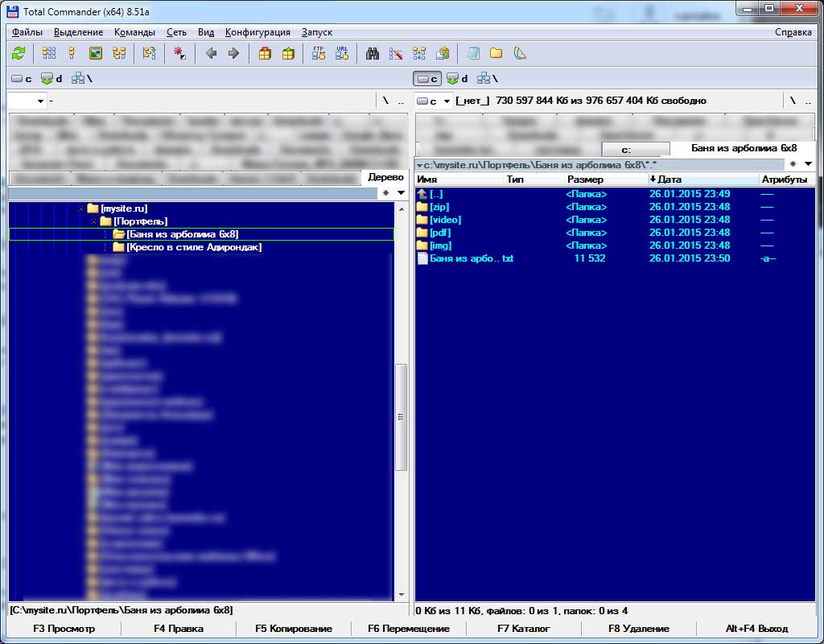The image size is (824, 644).
Task: Select the zip folder in right panel
Action: 433,207
